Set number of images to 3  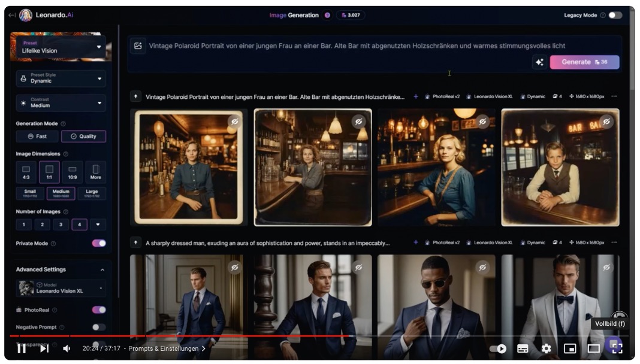coord(61,224)
